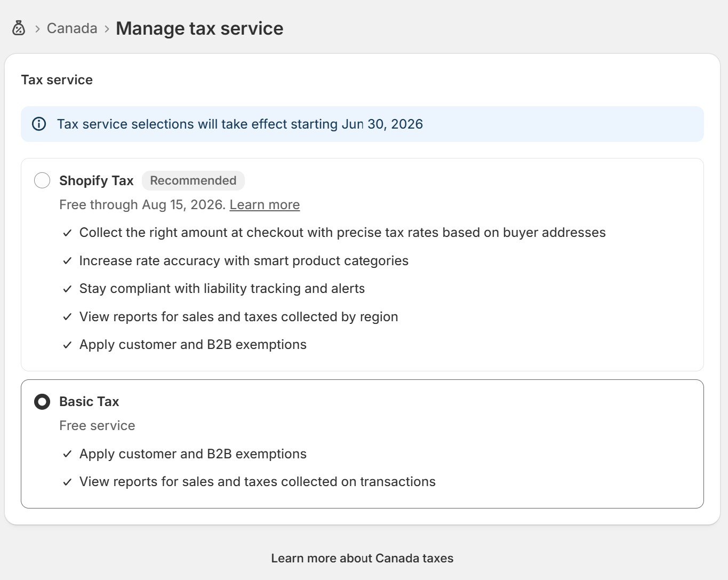Go back to the Canada breadcrumb
The image size is (728, 580).
[72, 28]
